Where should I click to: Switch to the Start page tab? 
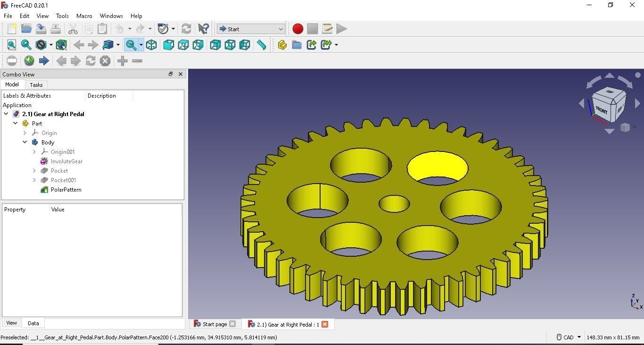click(x=215, y=324)
